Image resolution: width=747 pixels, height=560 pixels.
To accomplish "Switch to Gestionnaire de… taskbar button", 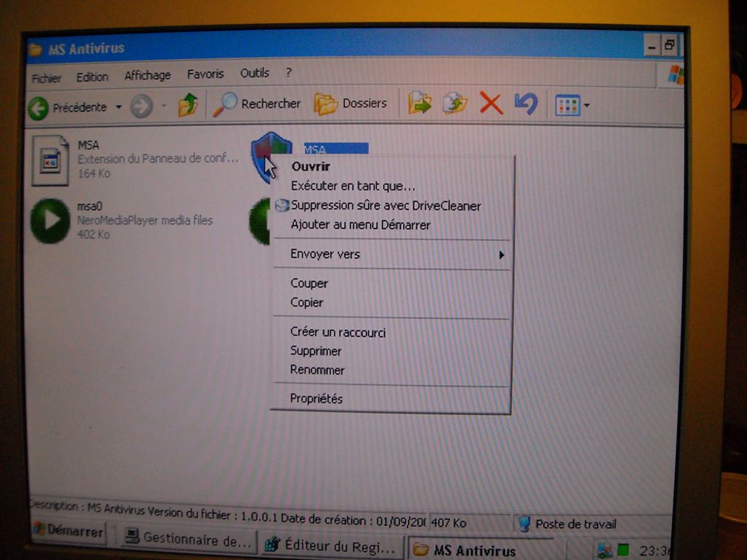I will pos(187,540).
